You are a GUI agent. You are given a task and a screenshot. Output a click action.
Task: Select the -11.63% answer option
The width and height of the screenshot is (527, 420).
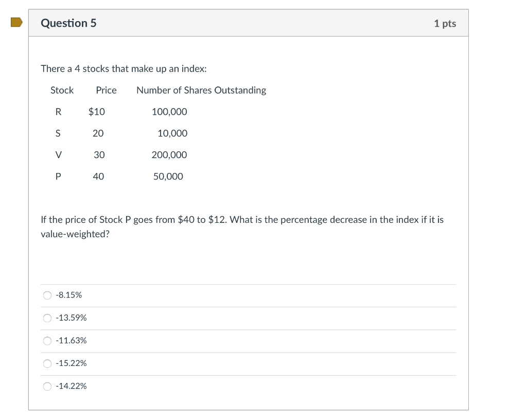point(47,340)
